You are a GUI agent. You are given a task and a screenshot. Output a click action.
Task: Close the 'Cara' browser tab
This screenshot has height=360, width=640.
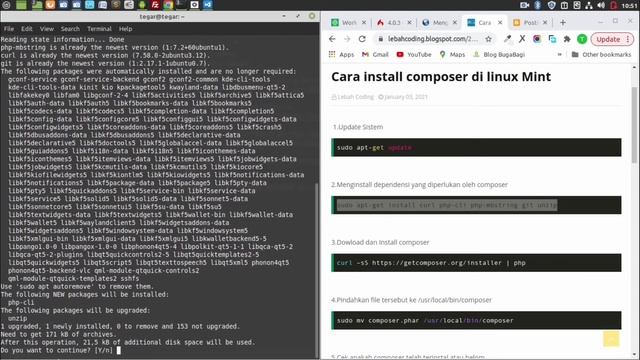click(x=500, y=22)
